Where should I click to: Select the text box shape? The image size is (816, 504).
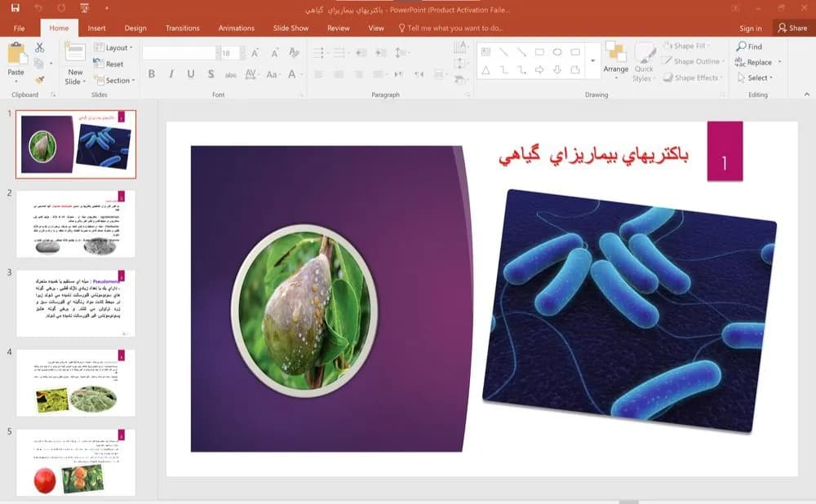coord(486,52)
